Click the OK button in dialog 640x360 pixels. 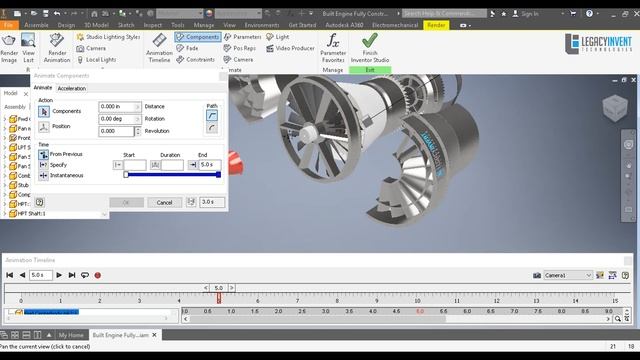click(127, 202)
